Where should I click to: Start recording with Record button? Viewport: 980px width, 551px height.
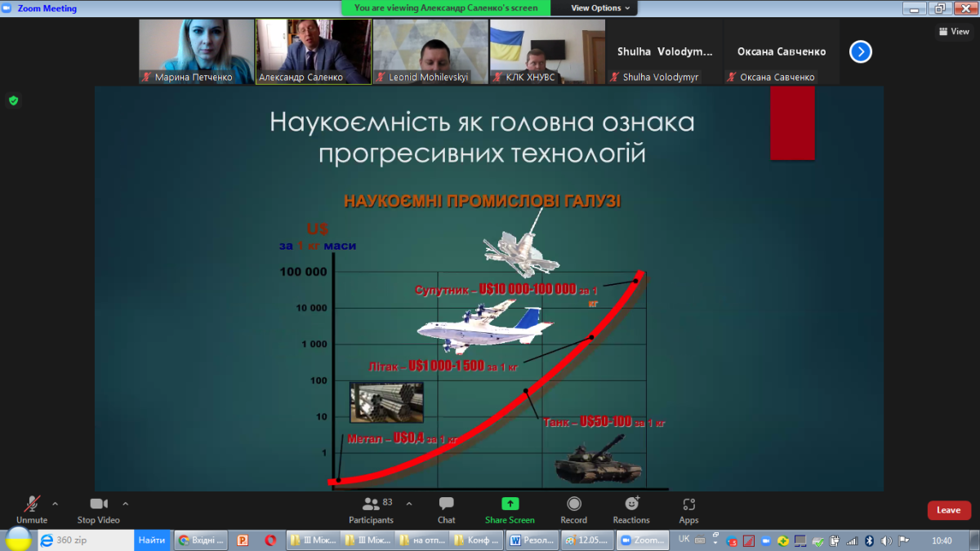(x=573, y=510)
